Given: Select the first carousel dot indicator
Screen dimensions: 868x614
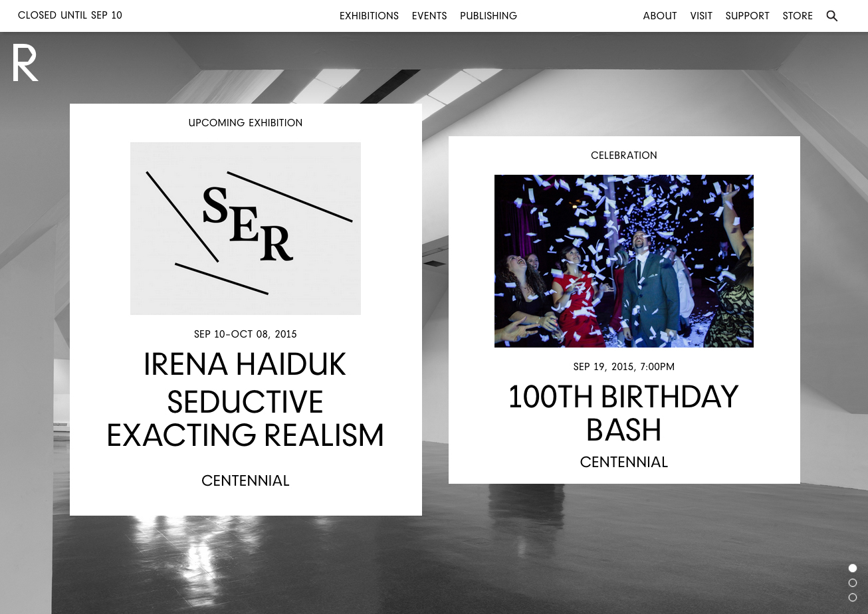Looking at the screenshot, I should pos(853,568).
